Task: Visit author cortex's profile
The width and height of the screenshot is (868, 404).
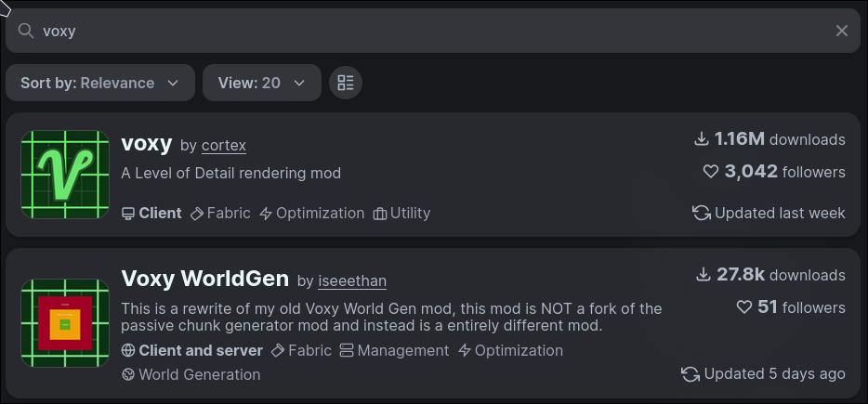Action: tap(223, 146)
